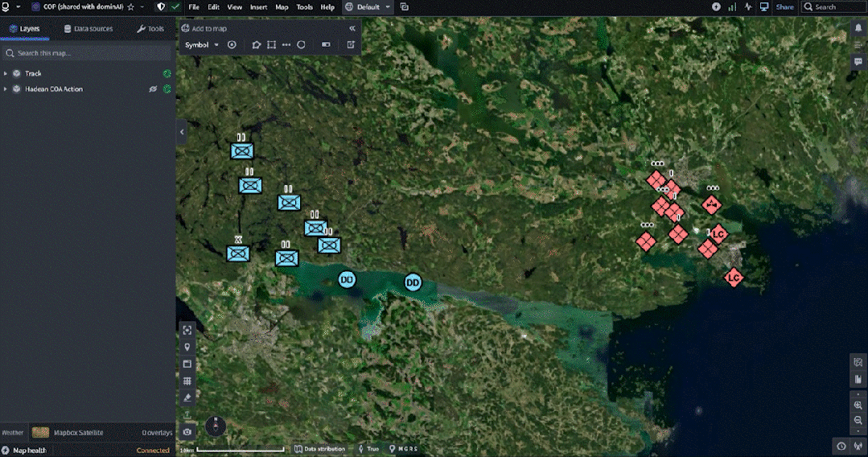Click the annotation note tool in Add to map
This screenshot has width=868, height=457.
click(351, 45)
